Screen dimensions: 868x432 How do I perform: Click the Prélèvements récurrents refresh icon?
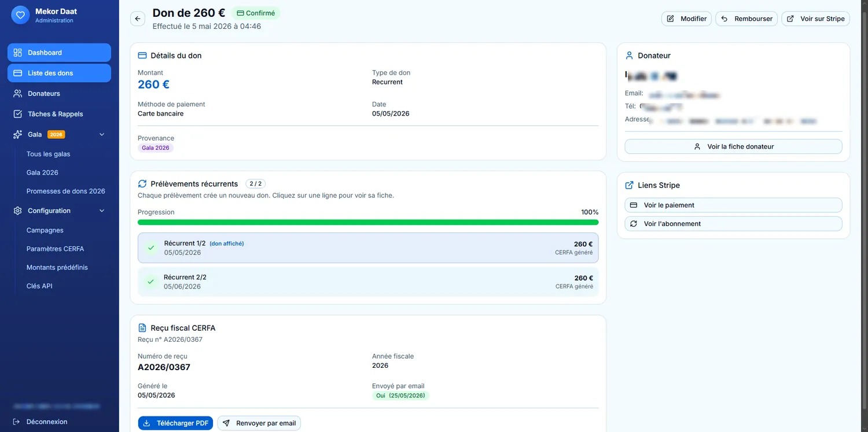(x=142, y=184)
